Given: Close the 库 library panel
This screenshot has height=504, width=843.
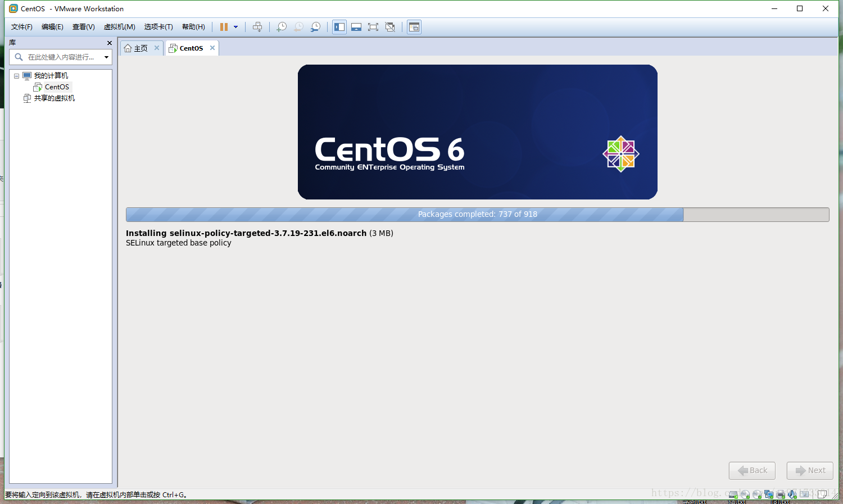Looking at the screenshot, I should (x=110, y=43).
